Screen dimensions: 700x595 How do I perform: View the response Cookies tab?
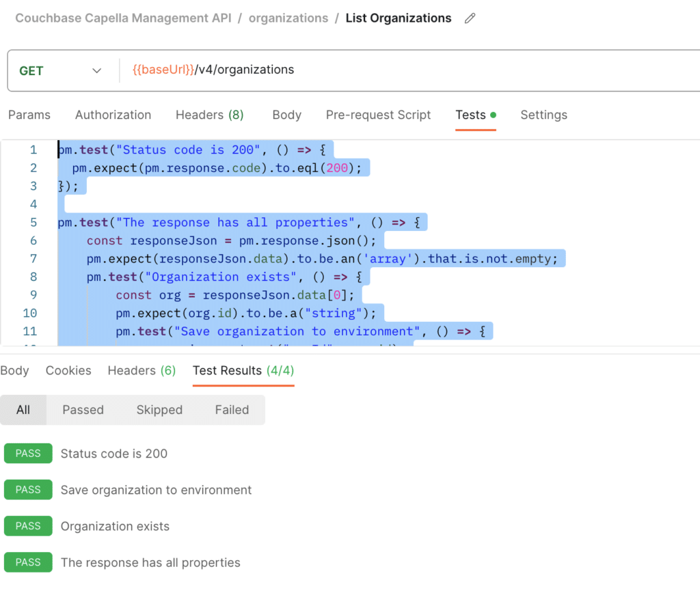[68, 370]
